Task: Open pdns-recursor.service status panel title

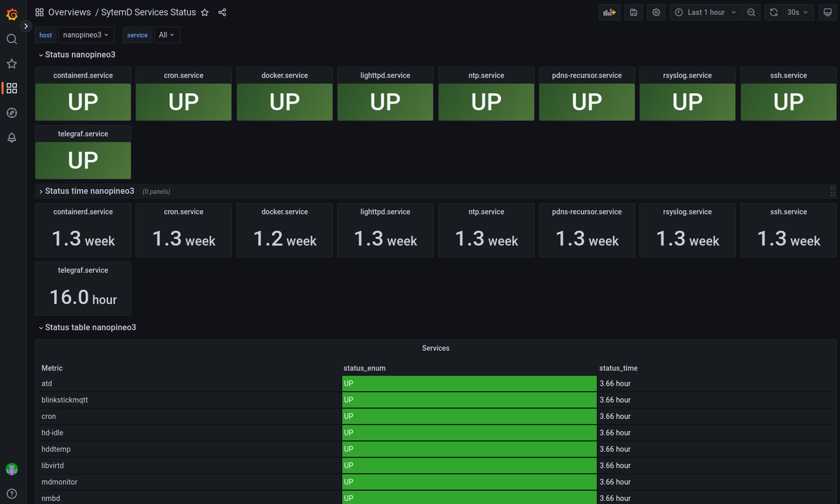Action: [587, 75]
